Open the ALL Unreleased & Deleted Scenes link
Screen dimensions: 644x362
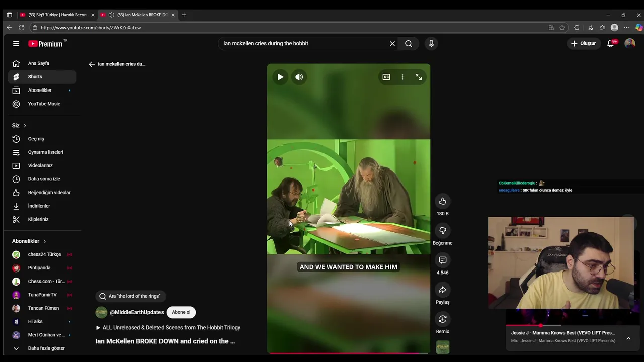click(168, 328)
